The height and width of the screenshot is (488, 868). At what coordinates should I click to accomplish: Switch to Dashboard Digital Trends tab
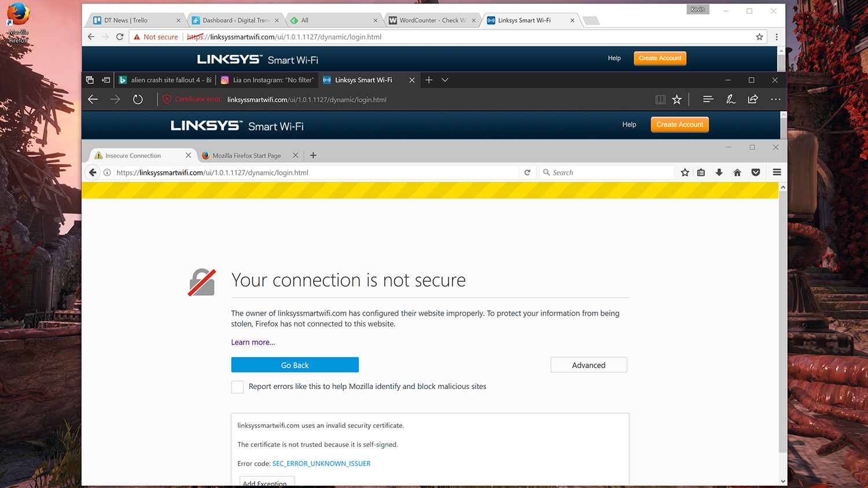point(235,20)
